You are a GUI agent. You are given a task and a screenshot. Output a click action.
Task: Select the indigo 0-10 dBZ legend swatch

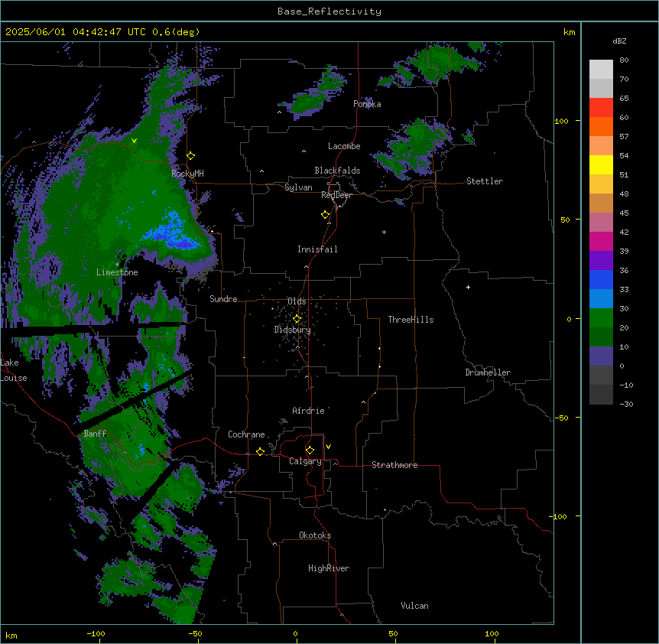(601, 356)
